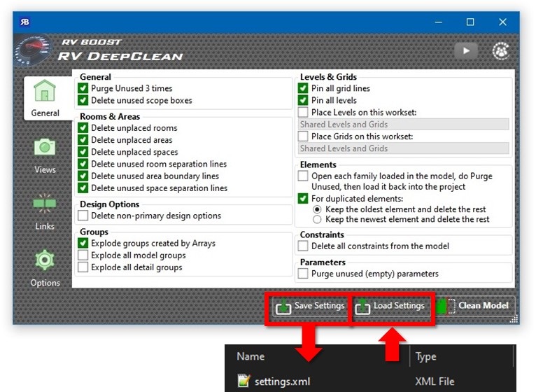Open the Options gear icon
Screen dimensions: 536x392
tap(45, 269)
